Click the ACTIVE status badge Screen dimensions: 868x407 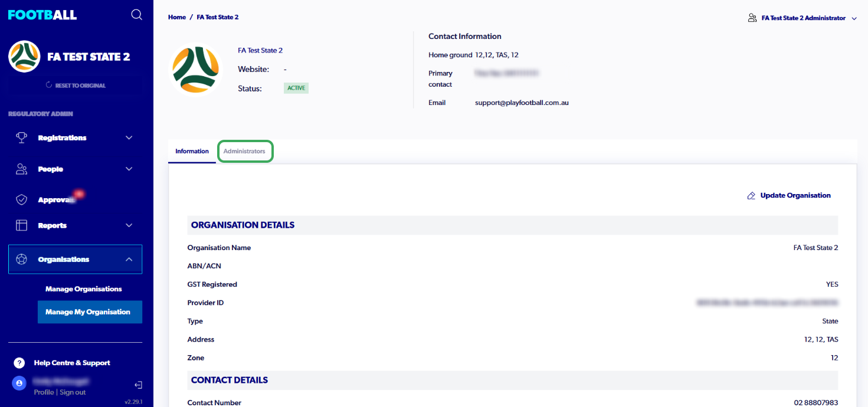296,88
